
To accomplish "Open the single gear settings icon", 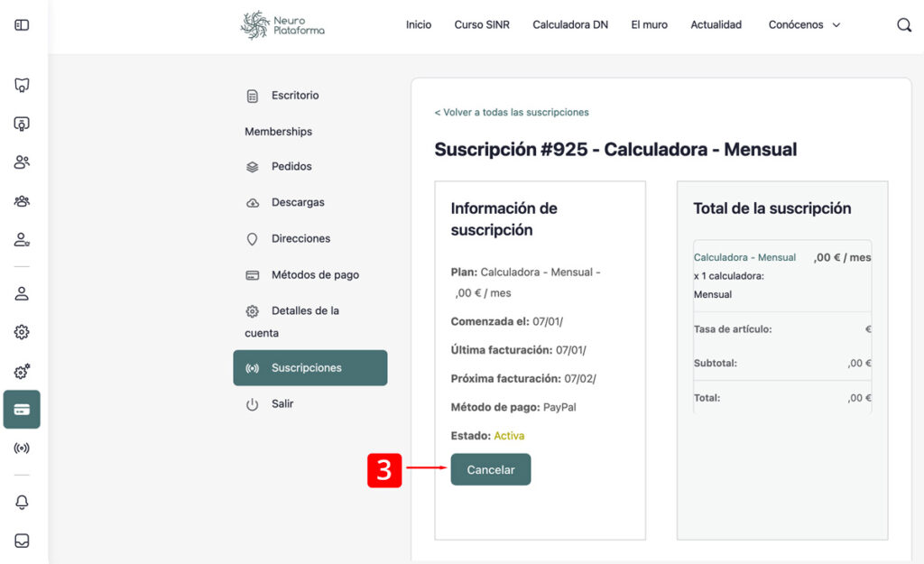I will click(22, 332).
